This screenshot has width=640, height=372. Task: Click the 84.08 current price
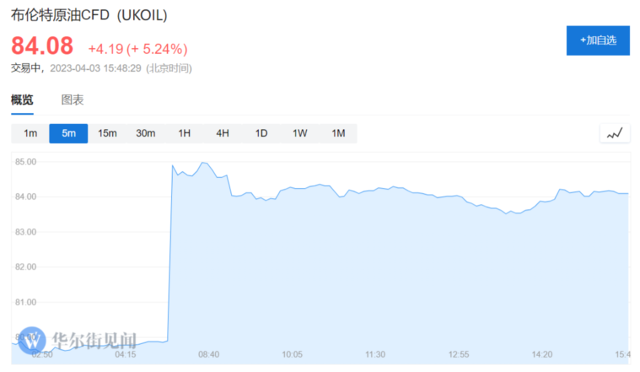tap(42, 46)
